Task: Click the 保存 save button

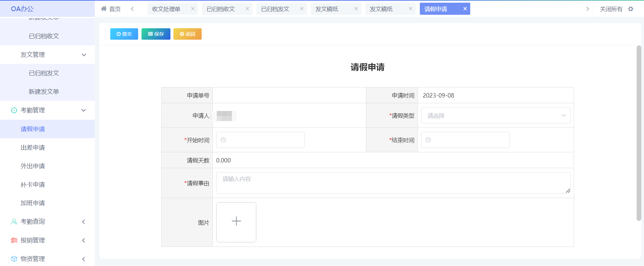Action: click(x=156, y=34)
